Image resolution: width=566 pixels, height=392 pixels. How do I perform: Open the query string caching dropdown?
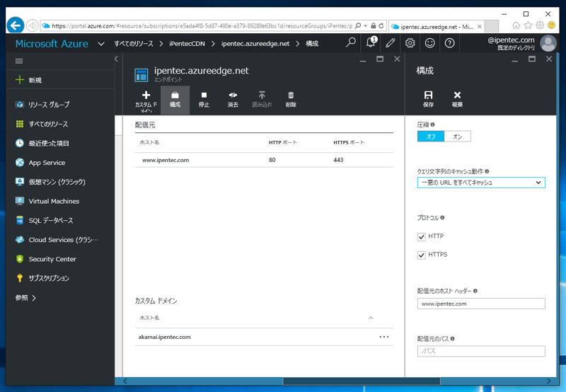[x=481, y=183]
